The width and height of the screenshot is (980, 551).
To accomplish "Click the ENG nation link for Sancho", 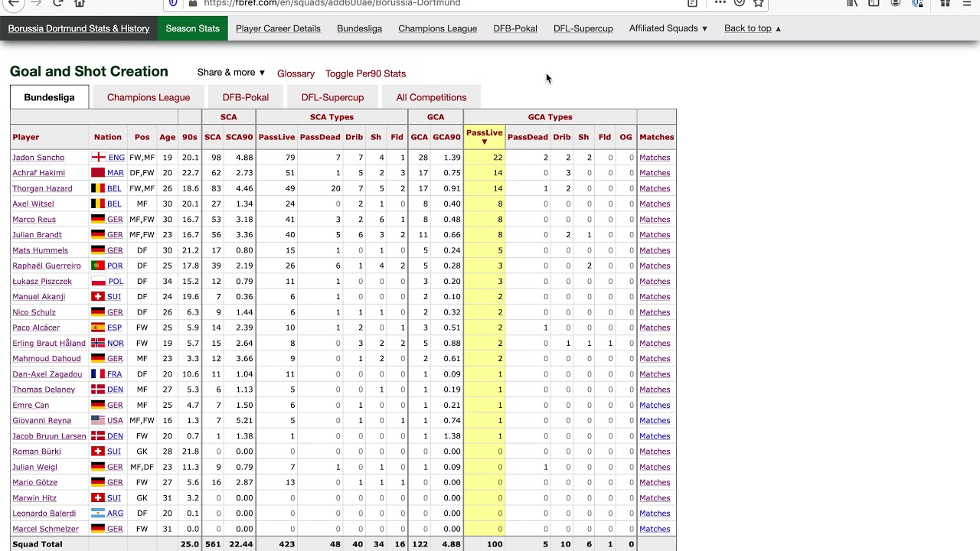I will pyautogui.click(x=116, y=158).
